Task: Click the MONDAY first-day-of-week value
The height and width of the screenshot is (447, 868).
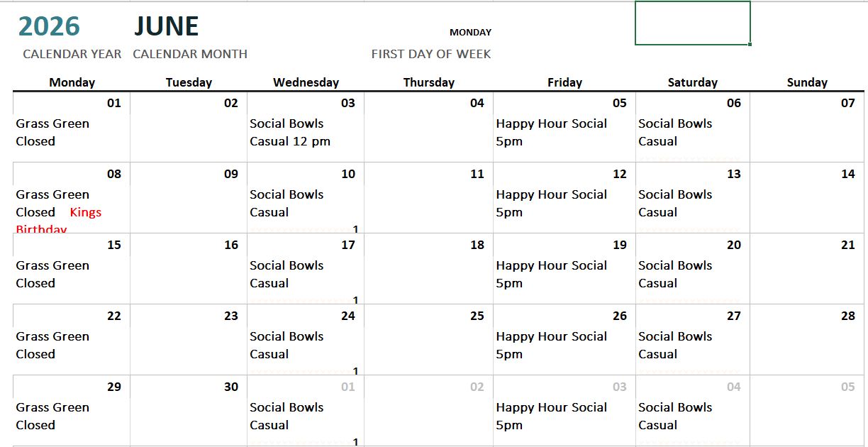Action: pos(470,32)
